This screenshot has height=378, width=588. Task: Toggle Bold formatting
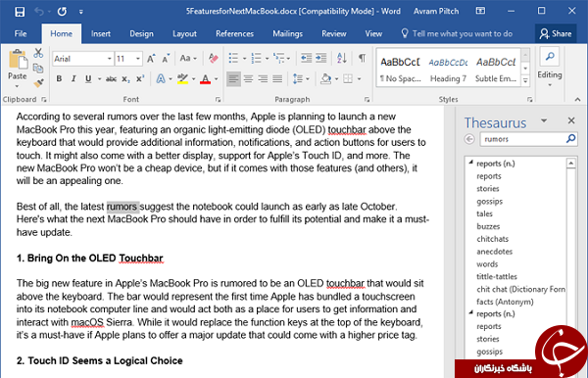click(x=59, y=79)
